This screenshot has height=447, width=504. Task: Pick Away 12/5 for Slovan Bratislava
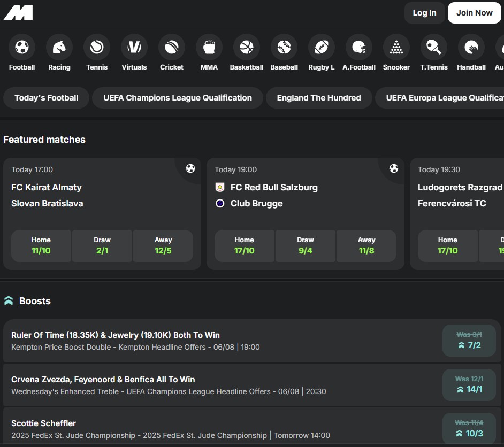[163, 245]
